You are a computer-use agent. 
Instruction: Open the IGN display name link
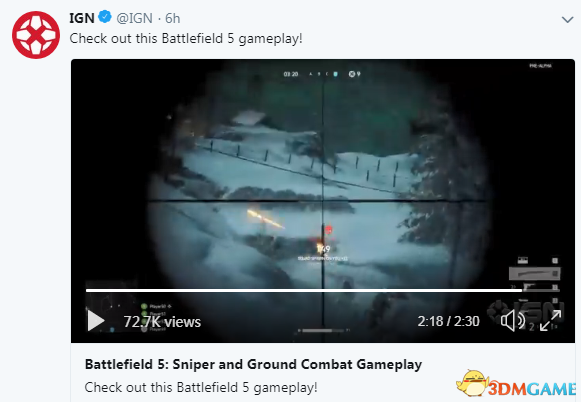82,18
